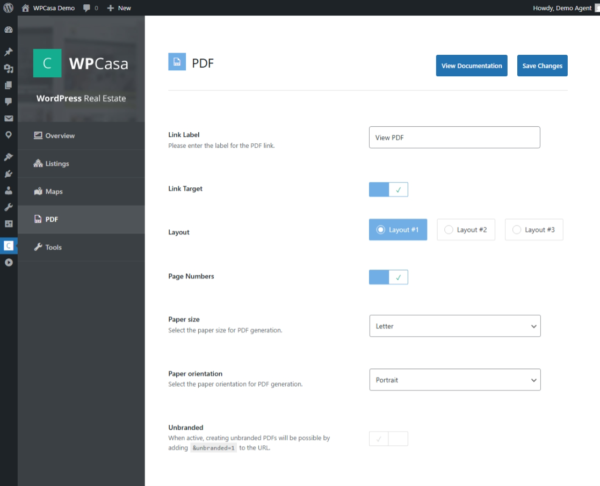Click the wrench icon next to Tools
Viewport: 600px width, 486px height.
[x=38, y=247]
